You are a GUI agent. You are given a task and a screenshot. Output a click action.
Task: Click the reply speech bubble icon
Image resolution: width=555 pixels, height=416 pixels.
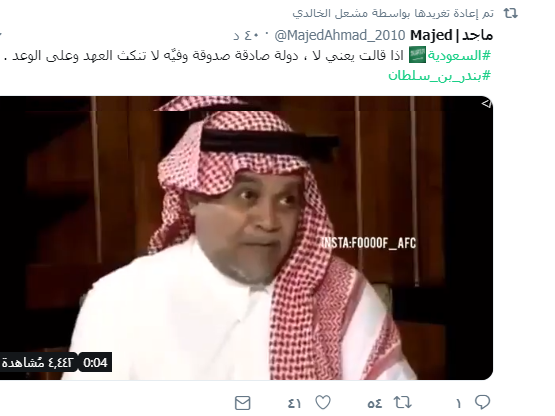pyautogui.click(x=482, y=402)
